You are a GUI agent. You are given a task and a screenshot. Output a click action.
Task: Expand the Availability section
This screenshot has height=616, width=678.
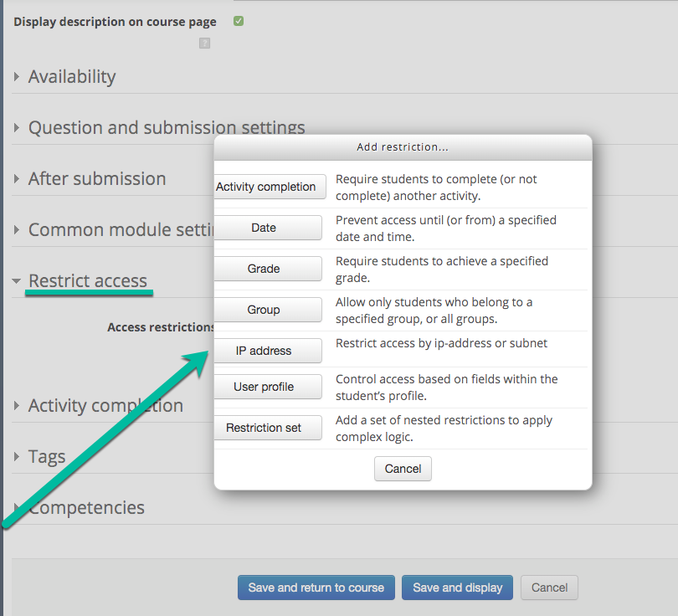[x=72, y=76]
